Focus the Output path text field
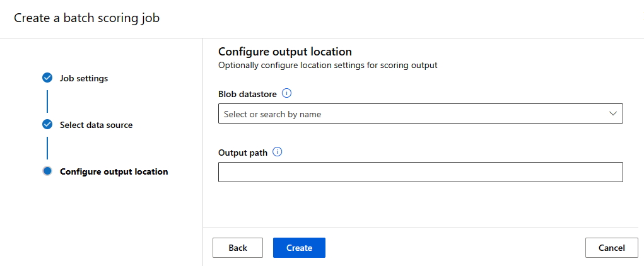 [420, 172]
